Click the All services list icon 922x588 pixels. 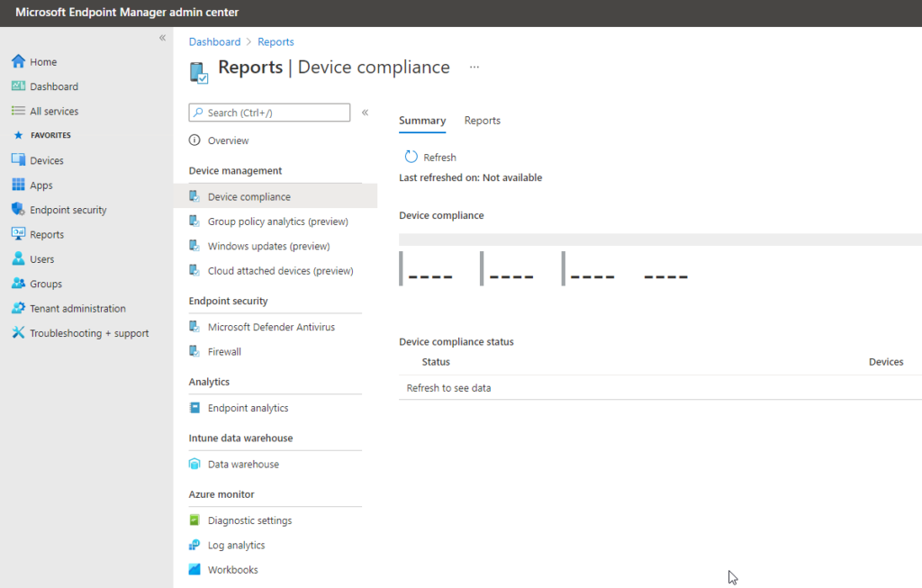pos(18,111)
